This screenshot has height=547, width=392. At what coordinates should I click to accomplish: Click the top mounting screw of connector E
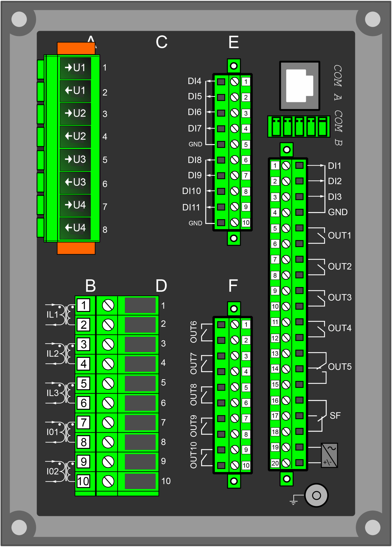point(233,66)
